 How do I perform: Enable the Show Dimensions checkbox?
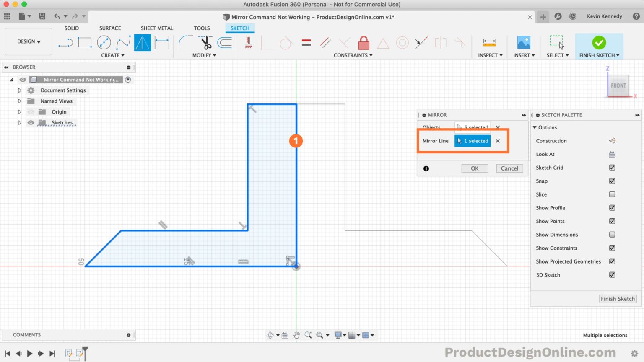point(612,234)
